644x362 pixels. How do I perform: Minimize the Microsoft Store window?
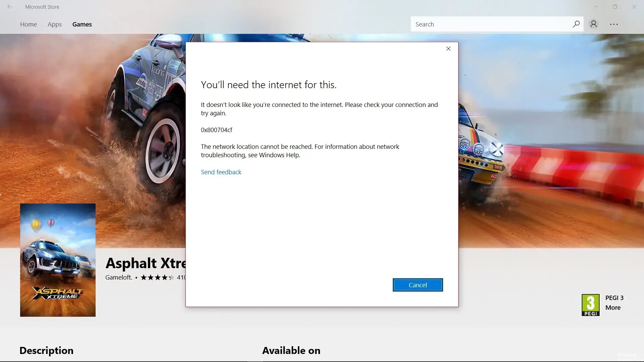click(596, 7)
